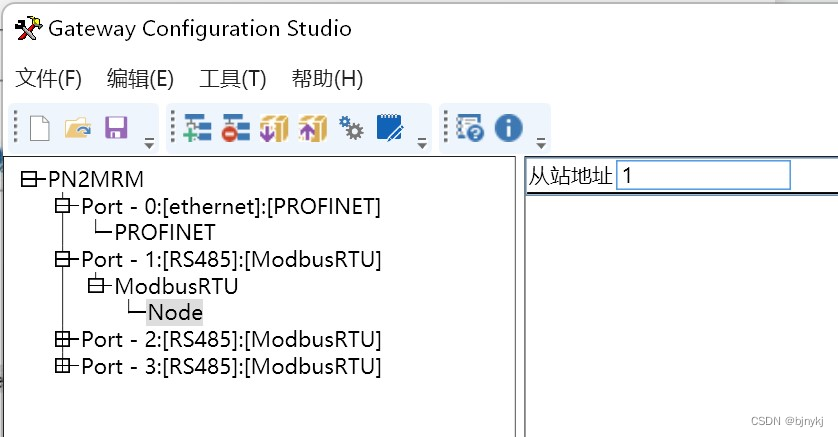Open third toolbar overflow dropdown arrow
This screenshot has width=838, height=437.
pyautogui.click(x=541, y=143)
